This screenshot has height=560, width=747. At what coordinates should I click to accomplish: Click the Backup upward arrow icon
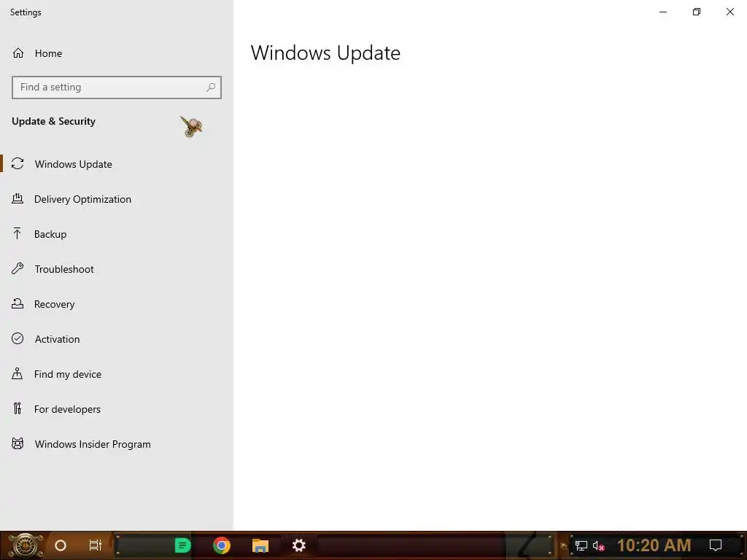click(x=18, y=233)
